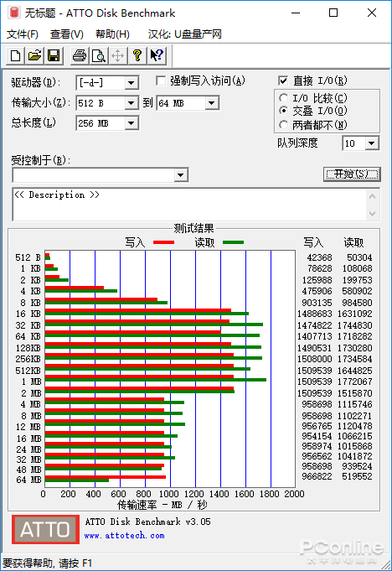Open the 文件(F) menu

22,34
